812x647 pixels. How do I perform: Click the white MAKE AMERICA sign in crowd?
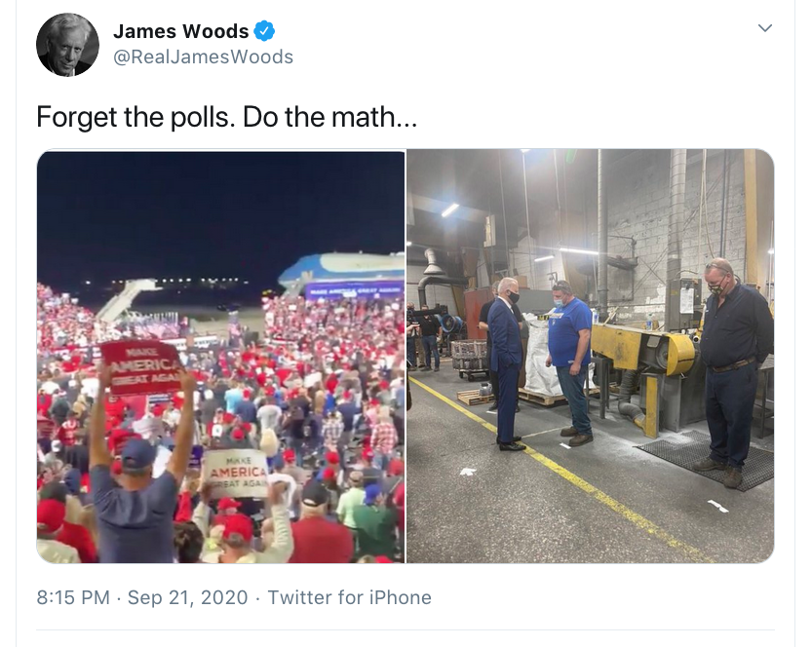[237, 474]
